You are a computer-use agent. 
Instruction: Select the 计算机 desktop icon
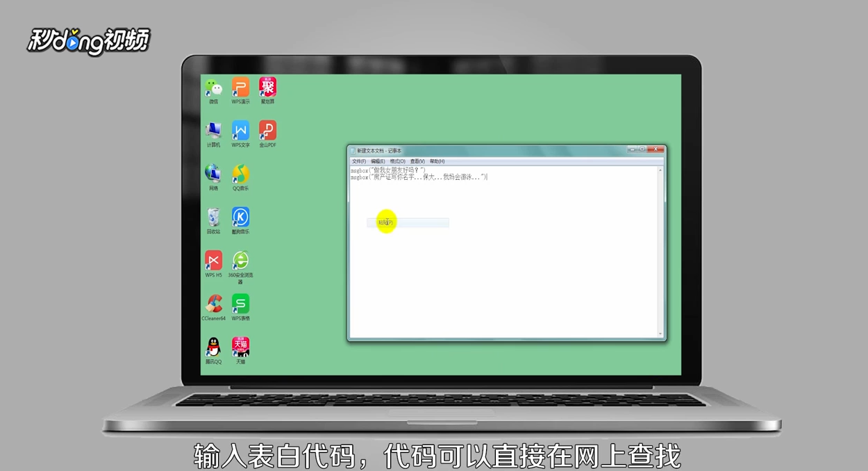213,135
